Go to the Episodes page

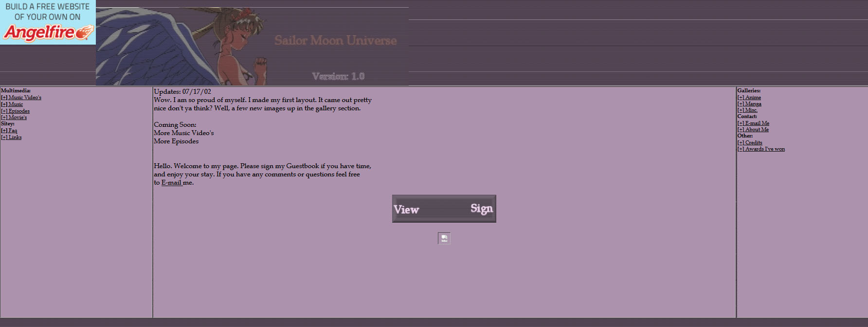pos(15,111)
